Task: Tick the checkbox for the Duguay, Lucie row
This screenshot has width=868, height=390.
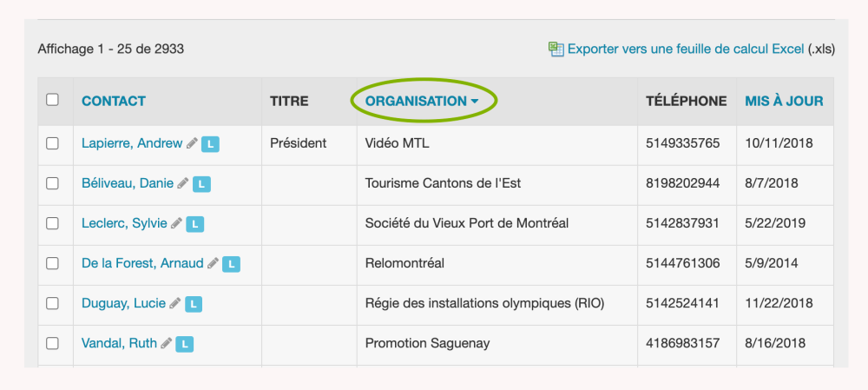Action: point(52,303)
